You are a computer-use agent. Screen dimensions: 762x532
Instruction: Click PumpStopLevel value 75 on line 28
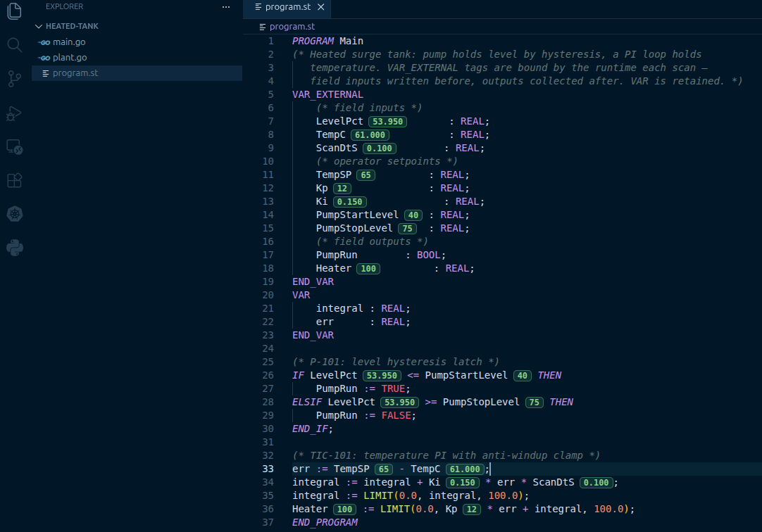point(534,403)
